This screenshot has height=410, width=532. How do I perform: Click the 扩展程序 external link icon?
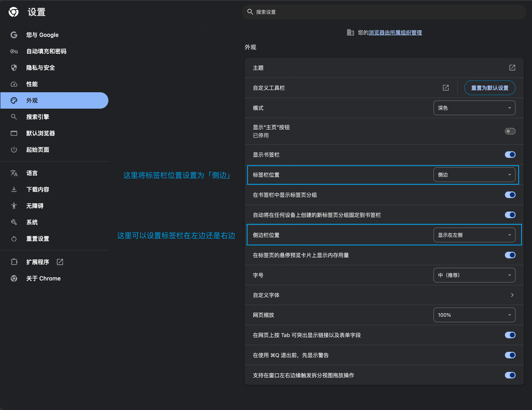click(60, 262)
